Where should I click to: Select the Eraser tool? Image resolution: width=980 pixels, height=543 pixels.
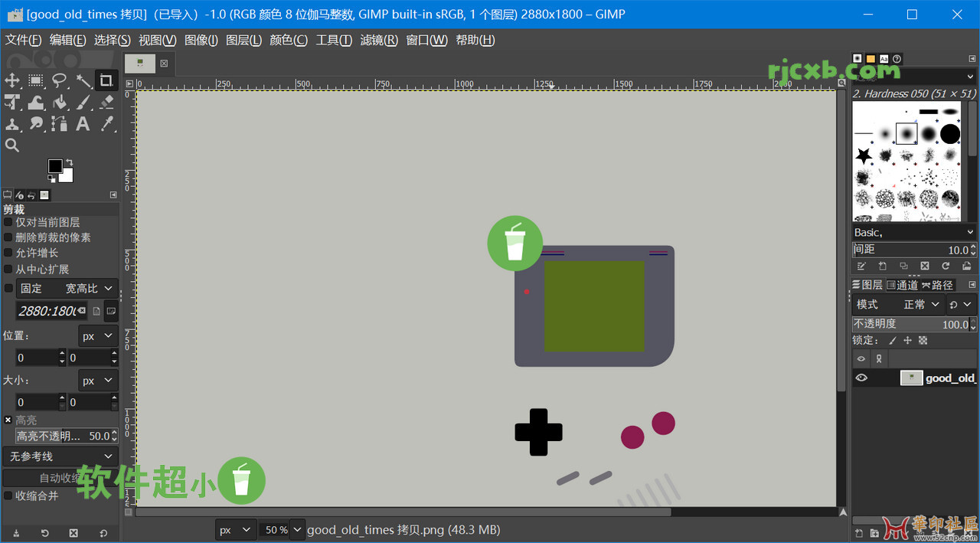click(106, 102)
